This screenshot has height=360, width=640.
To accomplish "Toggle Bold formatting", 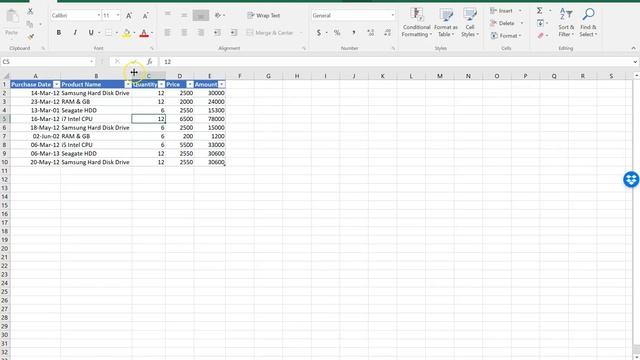I will [59, 33].
